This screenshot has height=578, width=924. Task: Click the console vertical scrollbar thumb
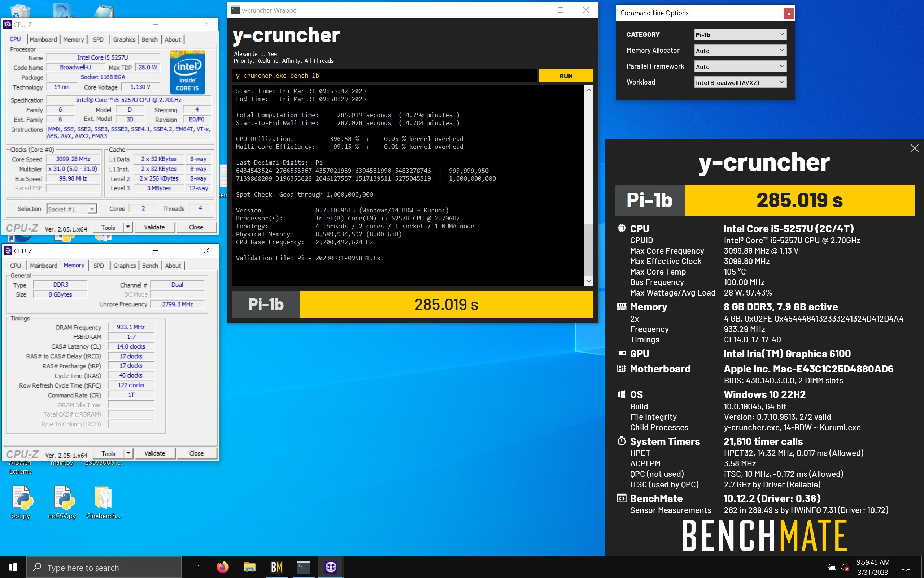click(589, 249)
